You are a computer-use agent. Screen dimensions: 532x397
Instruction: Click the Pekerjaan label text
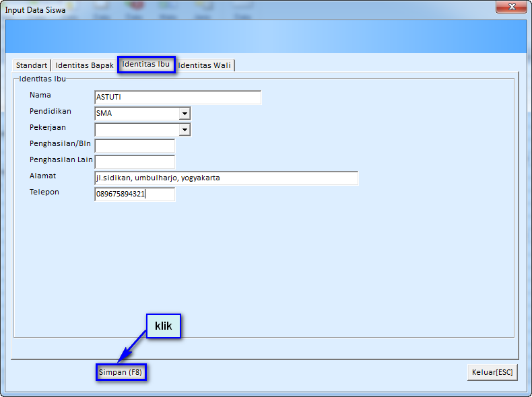point(48,127)
